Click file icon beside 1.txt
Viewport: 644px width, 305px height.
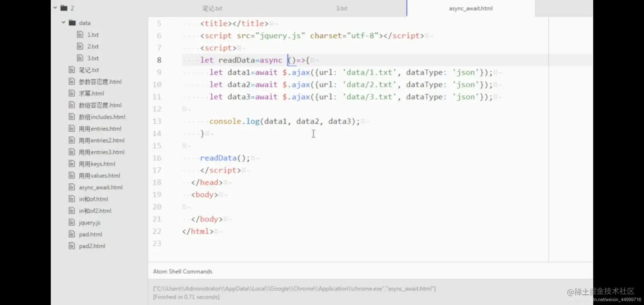pos(80,35)
